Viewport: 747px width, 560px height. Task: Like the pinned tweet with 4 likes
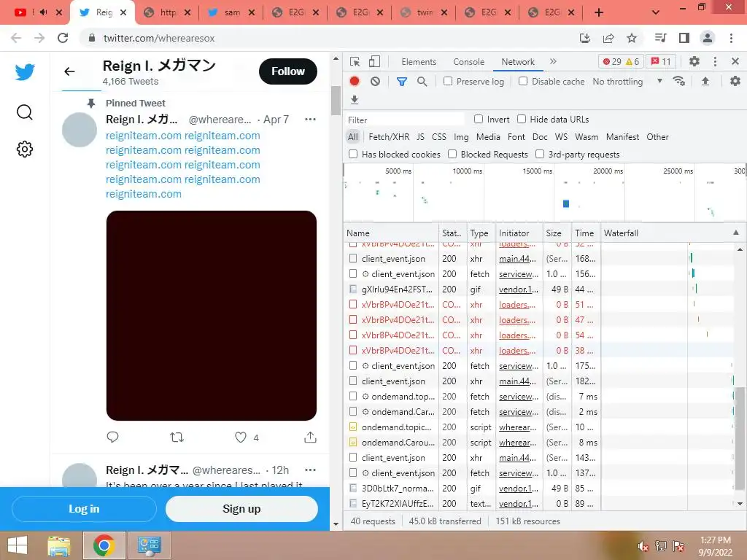241,437
